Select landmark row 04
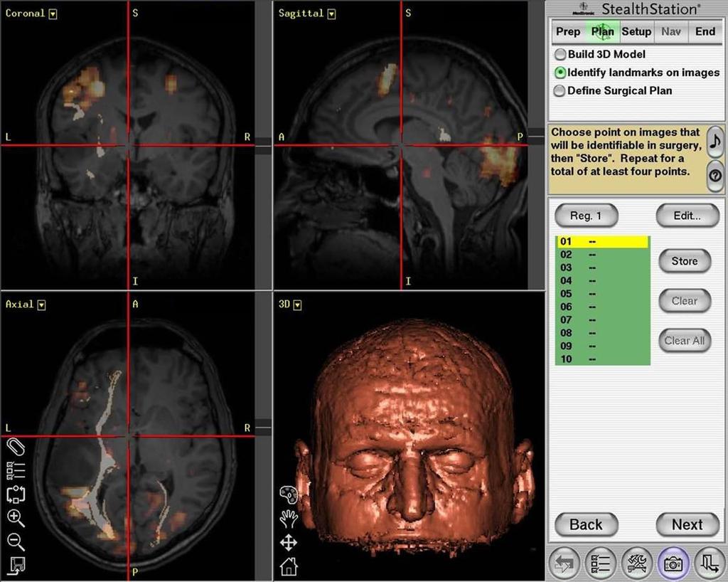Screen dimensions: 728x582 [602, 280]
